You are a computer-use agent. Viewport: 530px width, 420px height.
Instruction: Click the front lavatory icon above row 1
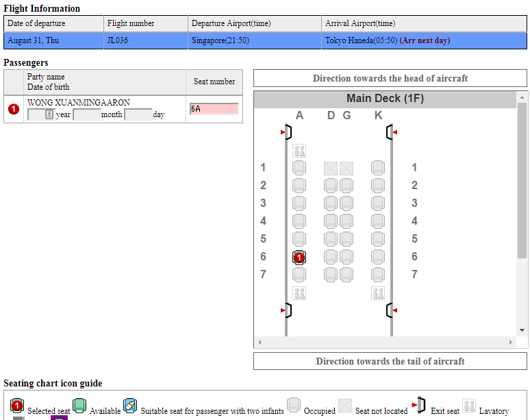tap(299, 150)
